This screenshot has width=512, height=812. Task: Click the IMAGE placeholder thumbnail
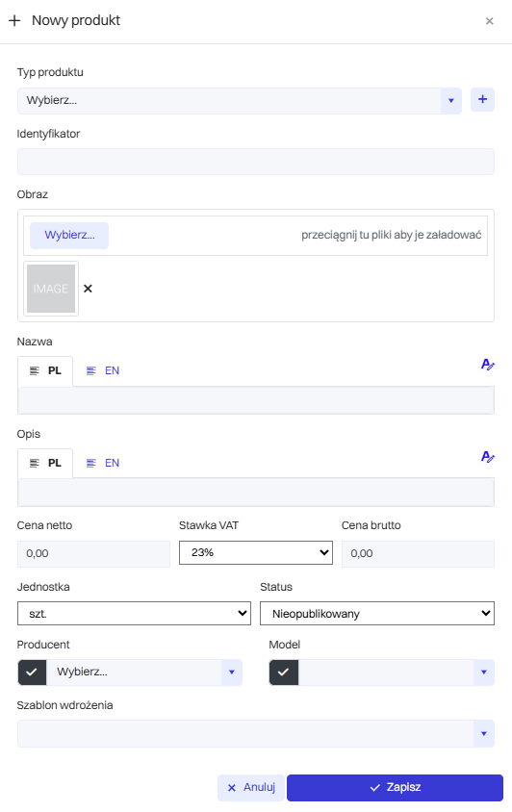click(x=51, y=289)
